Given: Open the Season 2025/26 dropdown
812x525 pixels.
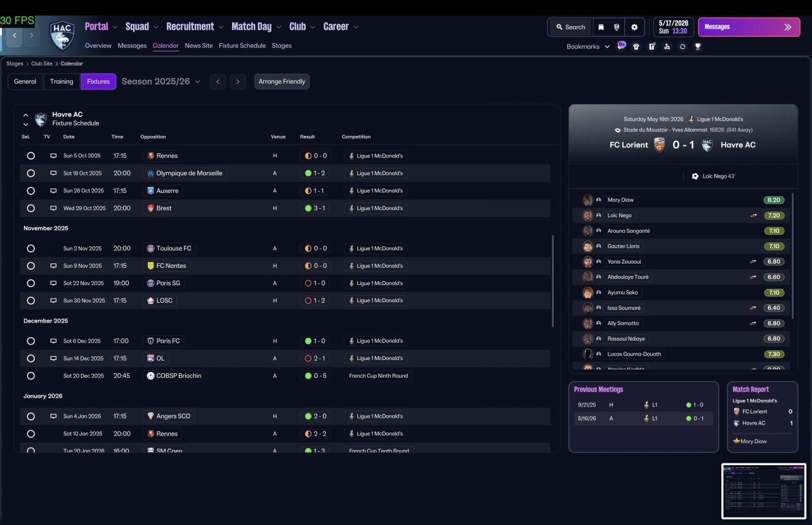Looking at the screenshot, I should pyautogui.click(x=161, y=81).
